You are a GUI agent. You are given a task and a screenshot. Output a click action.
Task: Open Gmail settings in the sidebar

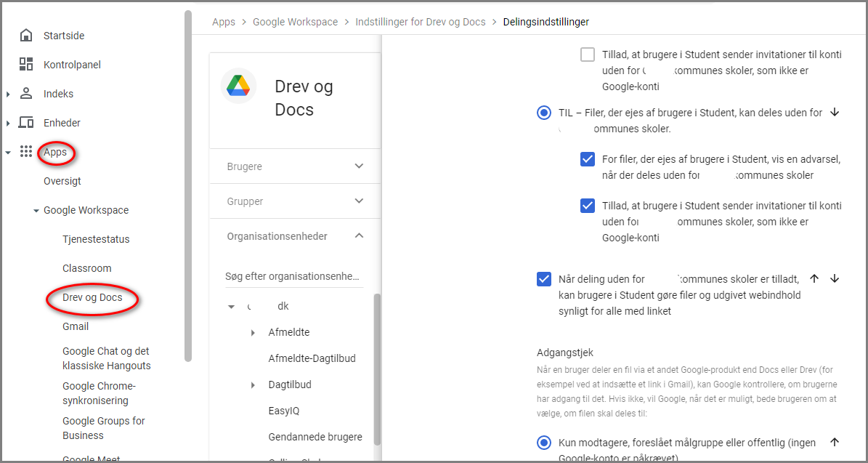click(x=76, y=326)
